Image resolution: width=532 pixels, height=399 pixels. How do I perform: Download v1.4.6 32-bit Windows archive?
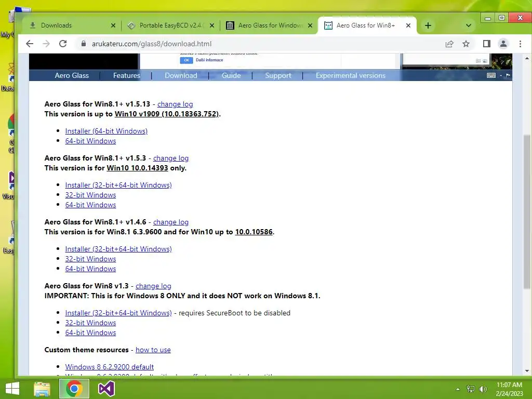point(90,259)
